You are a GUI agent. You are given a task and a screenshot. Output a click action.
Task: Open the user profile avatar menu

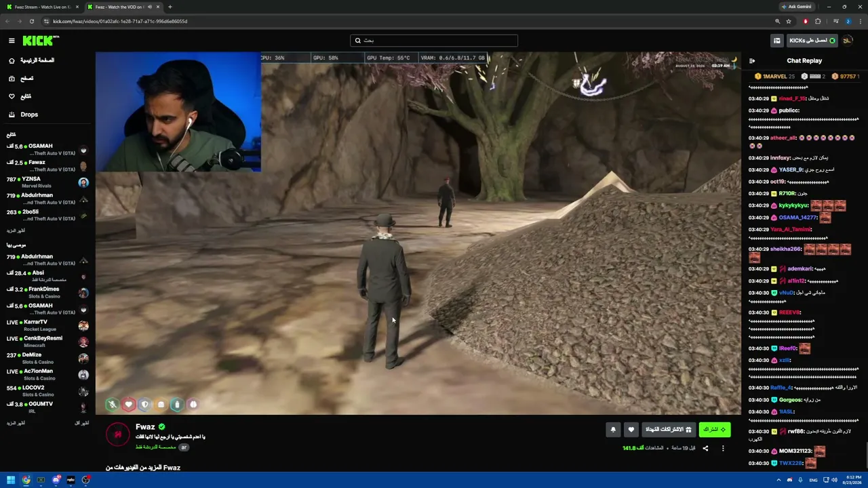848,41
